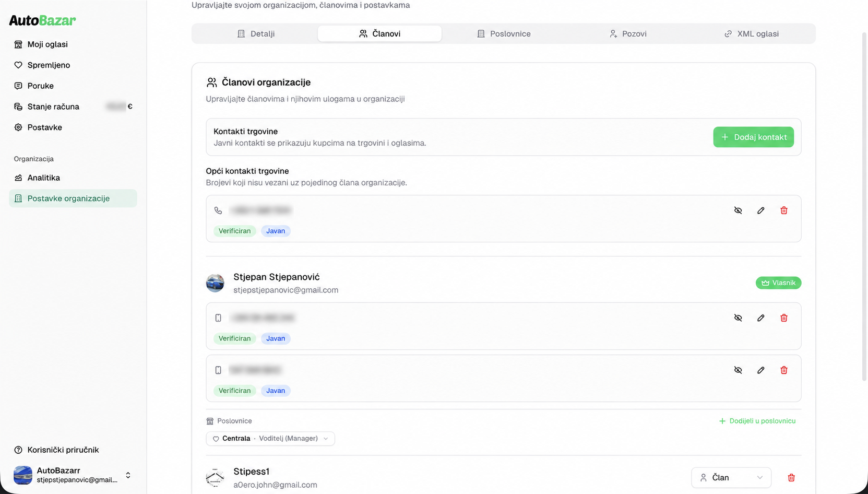Expand the Član role dropdown for Stipess1
This screenshot has height=494, width=868.
click(731, 478)
